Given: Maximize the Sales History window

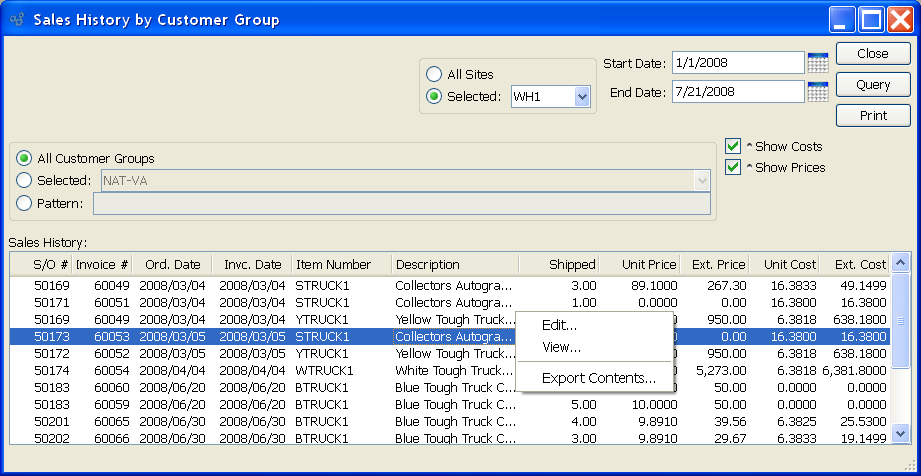Looking at the screenshot, I should tap(871, 19).
